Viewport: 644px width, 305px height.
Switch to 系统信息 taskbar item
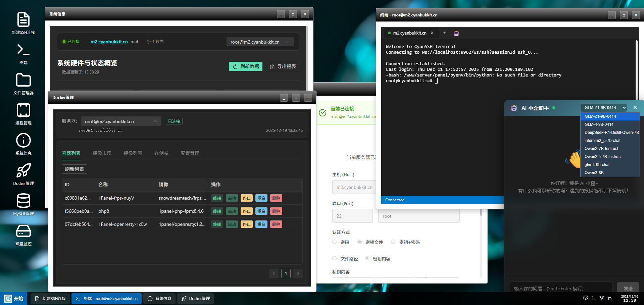click(x=159, y=298)
